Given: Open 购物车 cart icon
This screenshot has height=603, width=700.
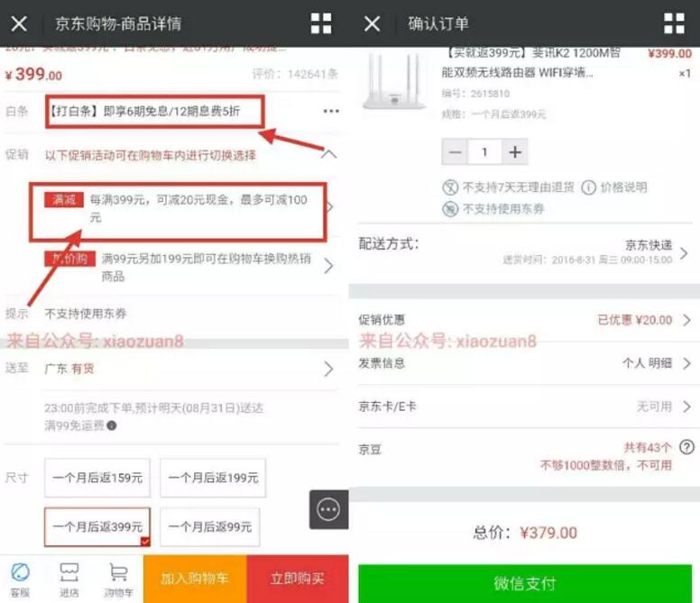Looking at the screenshot, I should click(118, 579).
